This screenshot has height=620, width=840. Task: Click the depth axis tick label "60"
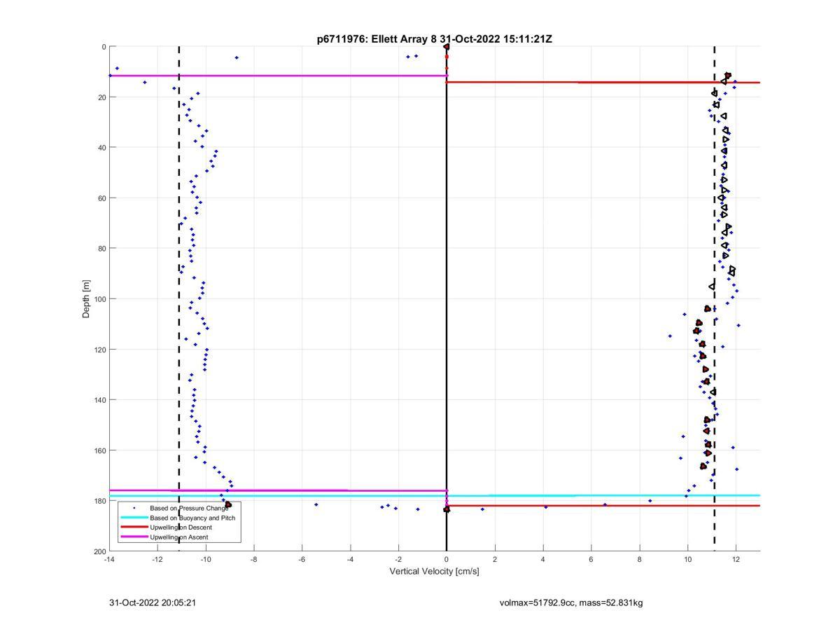[102, 198]
